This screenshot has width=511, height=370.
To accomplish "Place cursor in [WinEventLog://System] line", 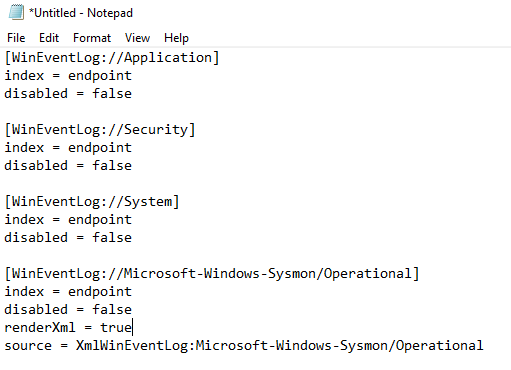I will 92,202.
